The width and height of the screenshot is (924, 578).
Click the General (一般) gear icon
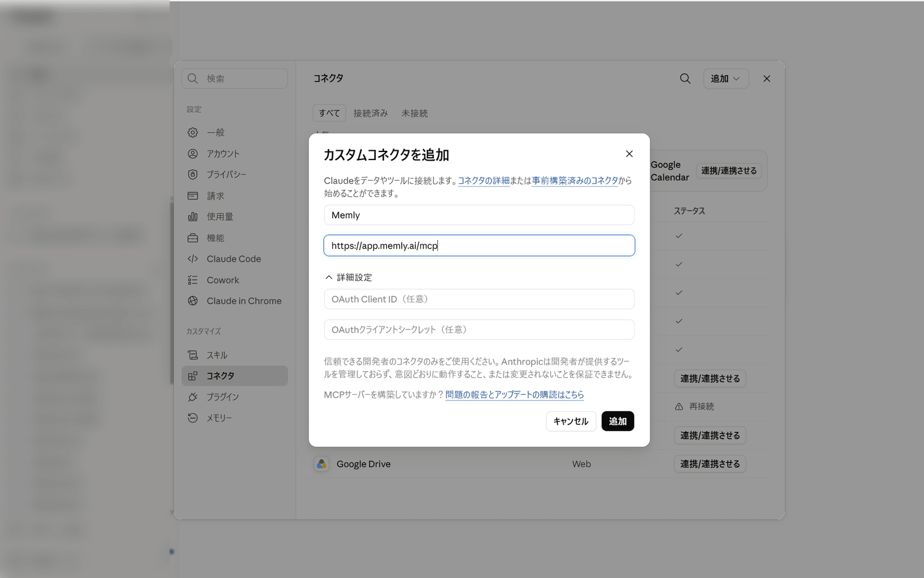193,132
